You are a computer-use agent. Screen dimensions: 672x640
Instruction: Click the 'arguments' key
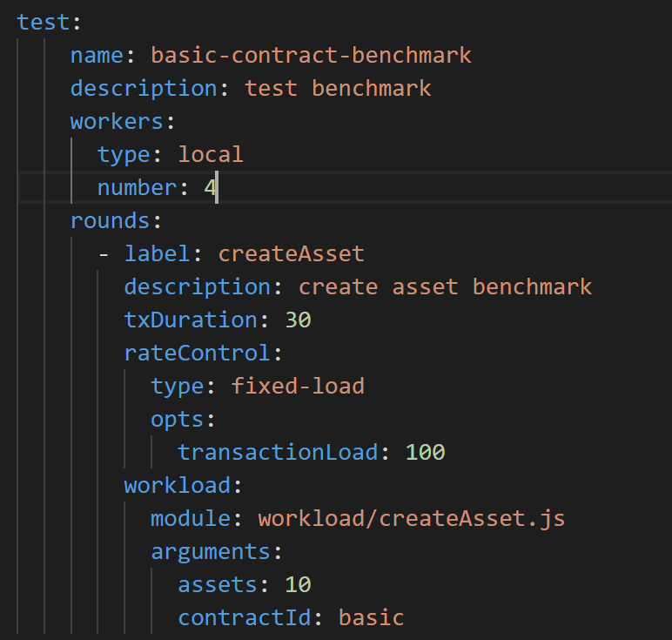click(x=211, y=552)
